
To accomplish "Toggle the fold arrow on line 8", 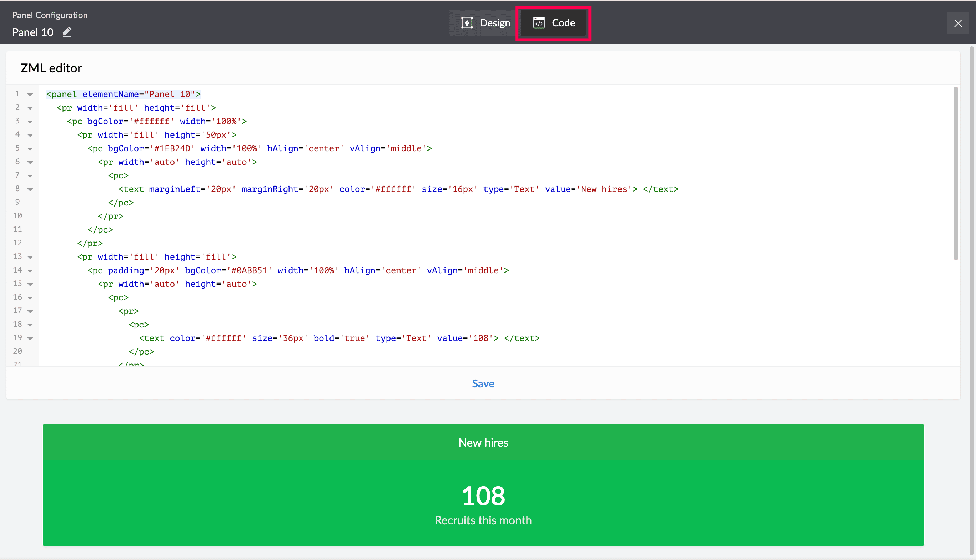I will point(30,190).
